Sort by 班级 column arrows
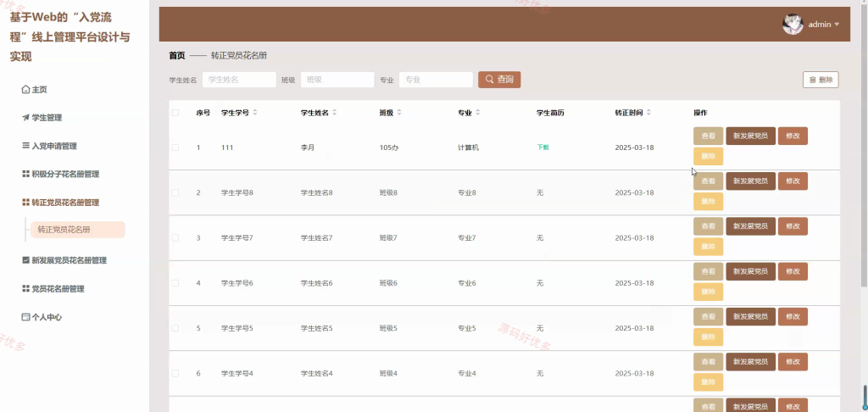Screen dimensions: 868x412 [399, 113]
